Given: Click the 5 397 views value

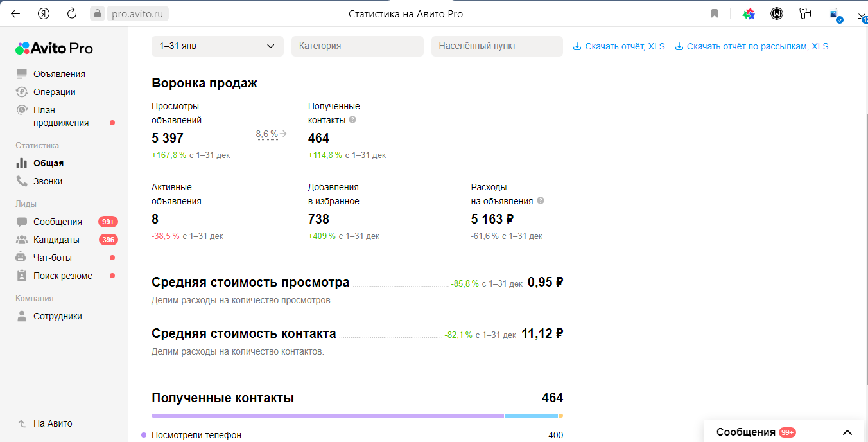Looking at the screenshot, I should pos(168,138).
